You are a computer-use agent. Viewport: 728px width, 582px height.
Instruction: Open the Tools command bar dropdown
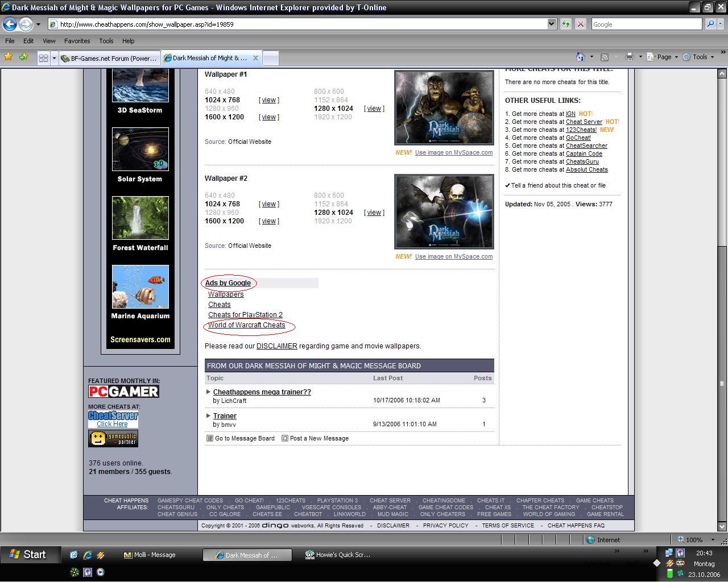(x=698, y=57)
